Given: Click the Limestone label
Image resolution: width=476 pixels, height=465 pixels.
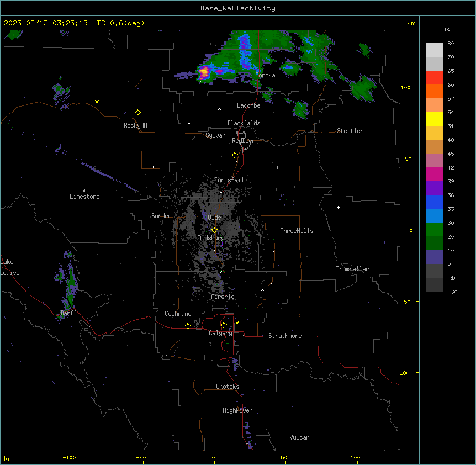Looking at the screenshot, I should tap(84, 197).
